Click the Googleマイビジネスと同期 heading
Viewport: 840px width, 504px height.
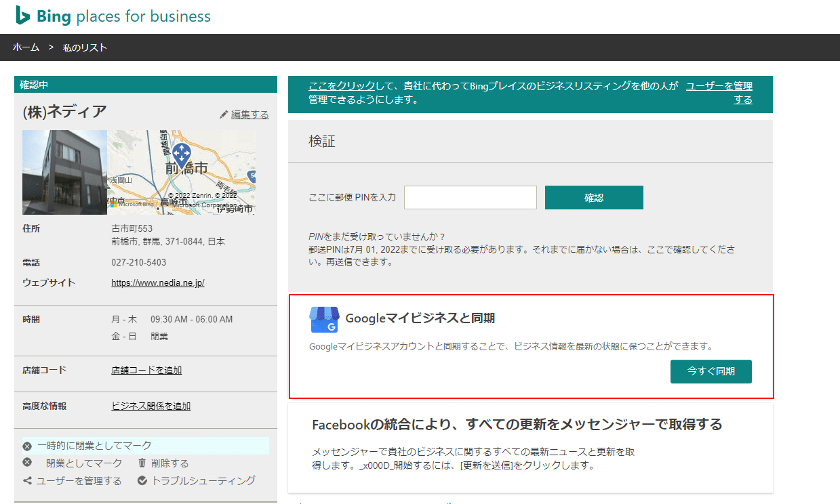[420, 318]
